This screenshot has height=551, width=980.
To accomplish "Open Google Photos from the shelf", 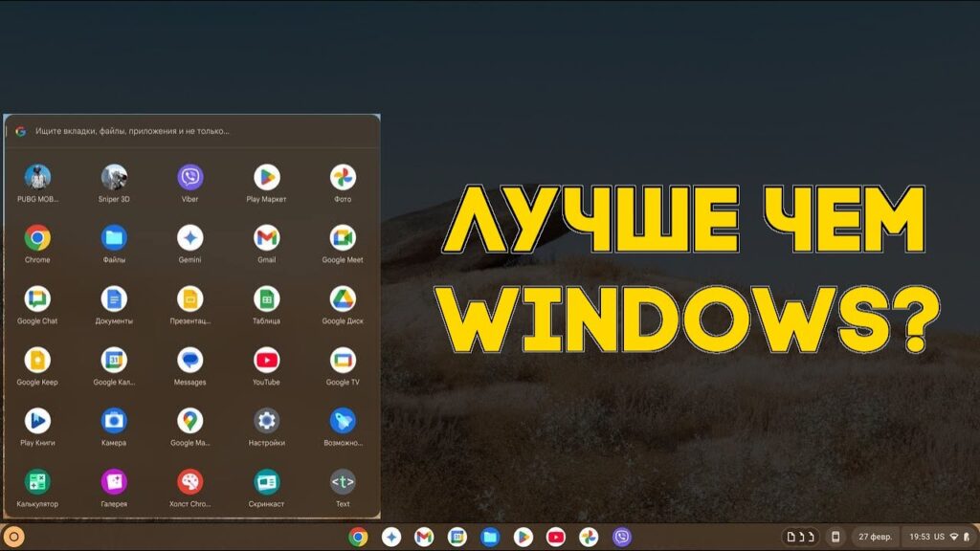I will tap(589, 537).
